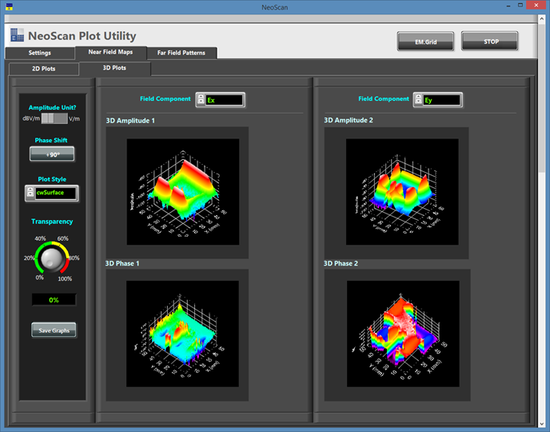Open the Ey Field Component dropdown

438,100
